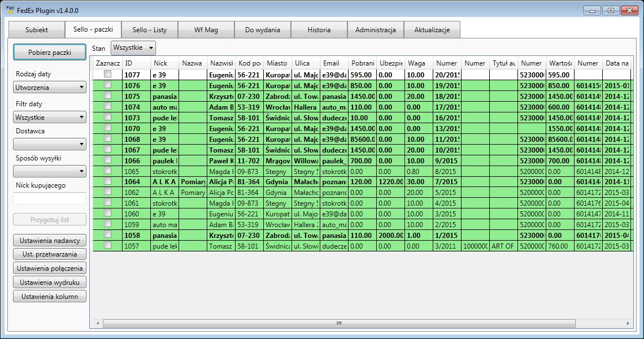Expand the Filtr daty dropdown
Screen dimensions: 644x339
click(50, 117)
